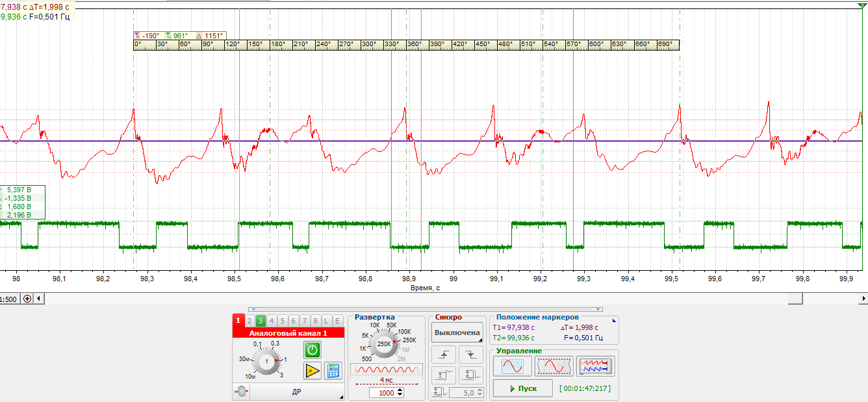
Task: Toggle the green channel power button
Action: coord(313,350)
